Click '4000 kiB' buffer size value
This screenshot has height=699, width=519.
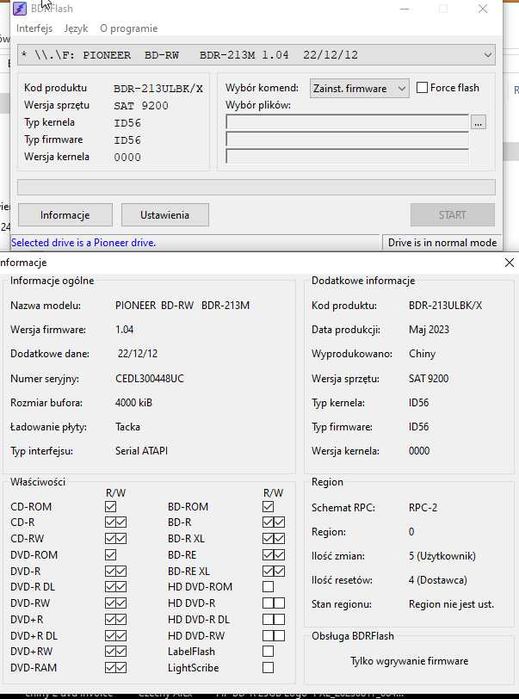[134, 403]
